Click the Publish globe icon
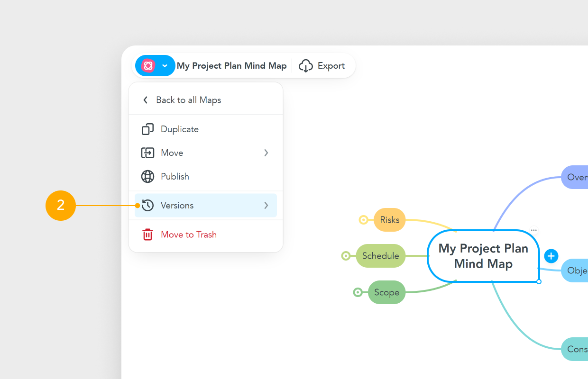Viewport: 588px width, 379px height. coord(147,177)
